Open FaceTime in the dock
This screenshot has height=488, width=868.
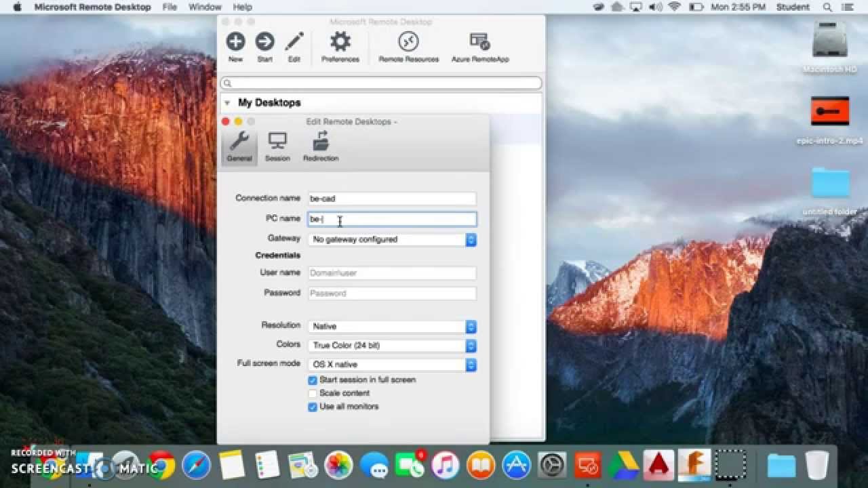click(409, 465)
